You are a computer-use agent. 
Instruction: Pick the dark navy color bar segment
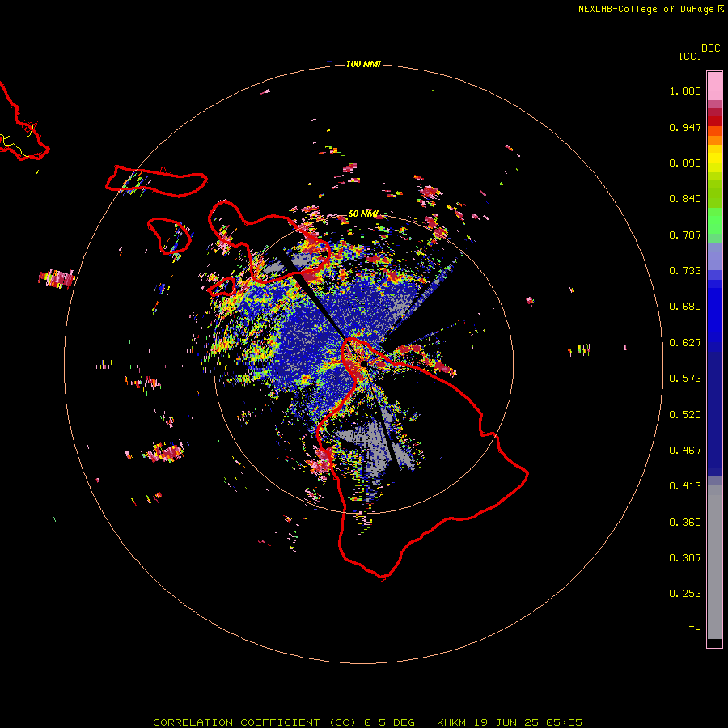pos(714,413)
